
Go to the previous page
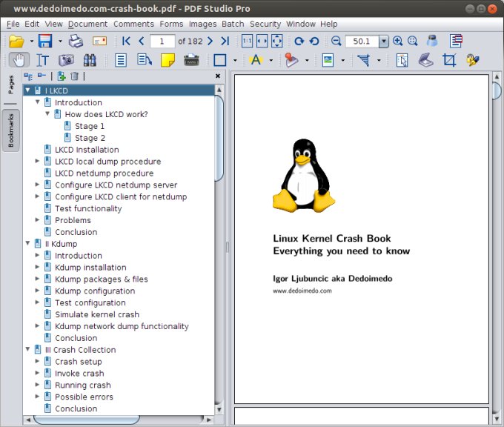[142, 42]
